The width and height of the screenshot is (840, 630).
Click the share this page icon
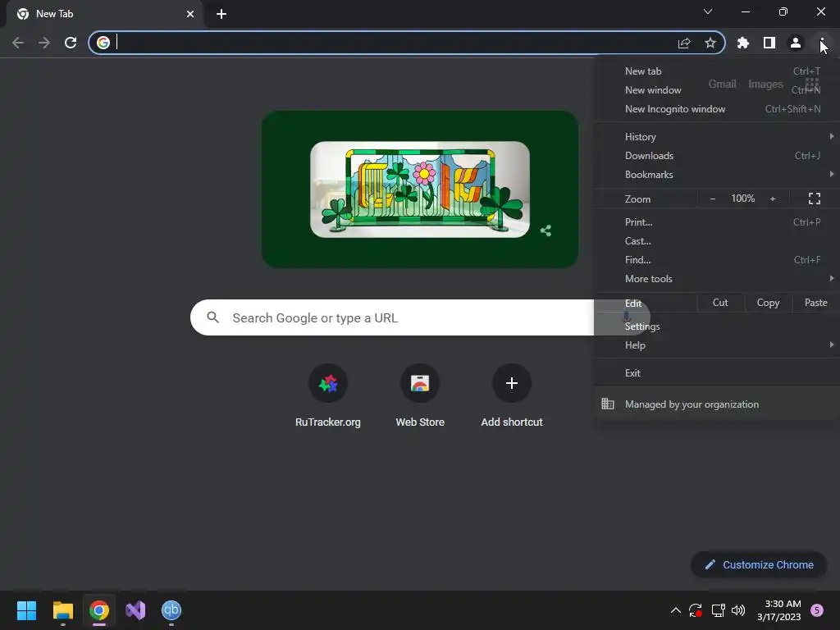click(x=684, y=43)
